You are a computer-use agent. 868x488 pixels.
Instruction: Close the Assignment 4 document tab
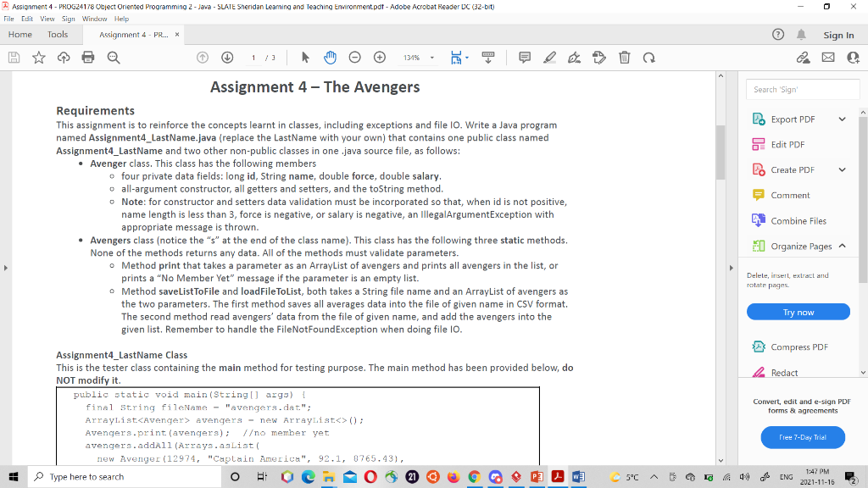point(177,34)
